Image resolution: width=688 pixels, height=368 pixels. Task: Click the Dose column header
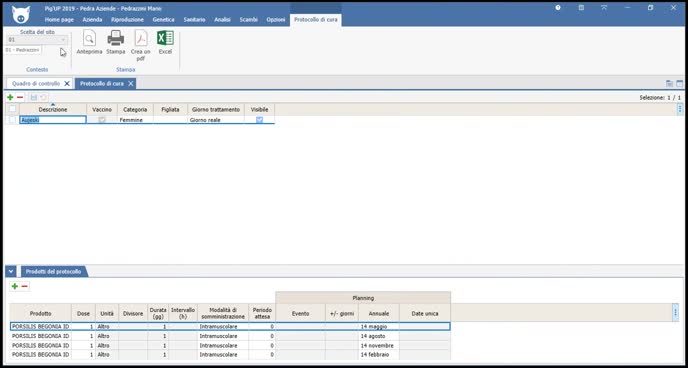[83, 314]
